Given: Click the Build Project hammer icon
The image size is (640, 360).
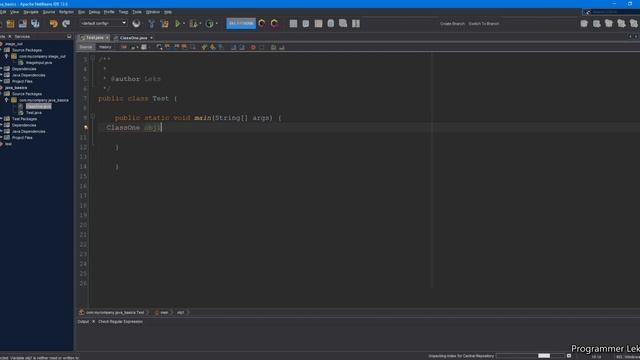Looking at the screenshot, I should pyautogui.click(x=151, y=24).
